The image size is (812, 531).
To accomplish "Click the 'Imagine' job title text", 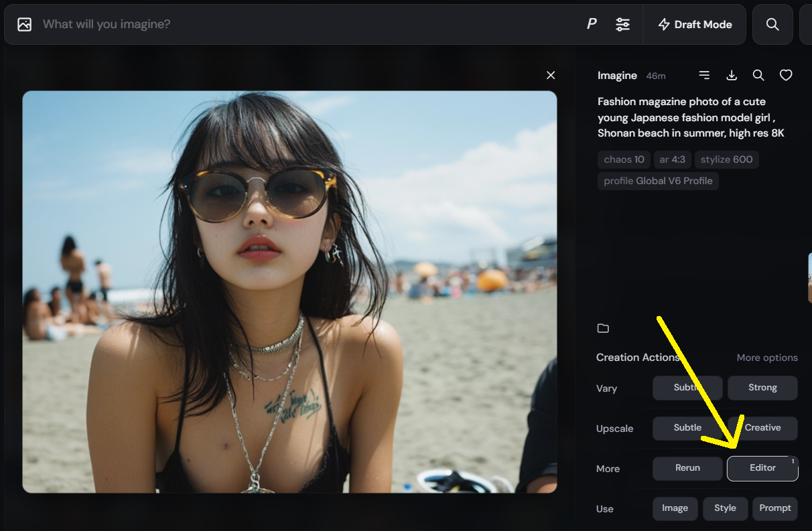I will point(617,76).
